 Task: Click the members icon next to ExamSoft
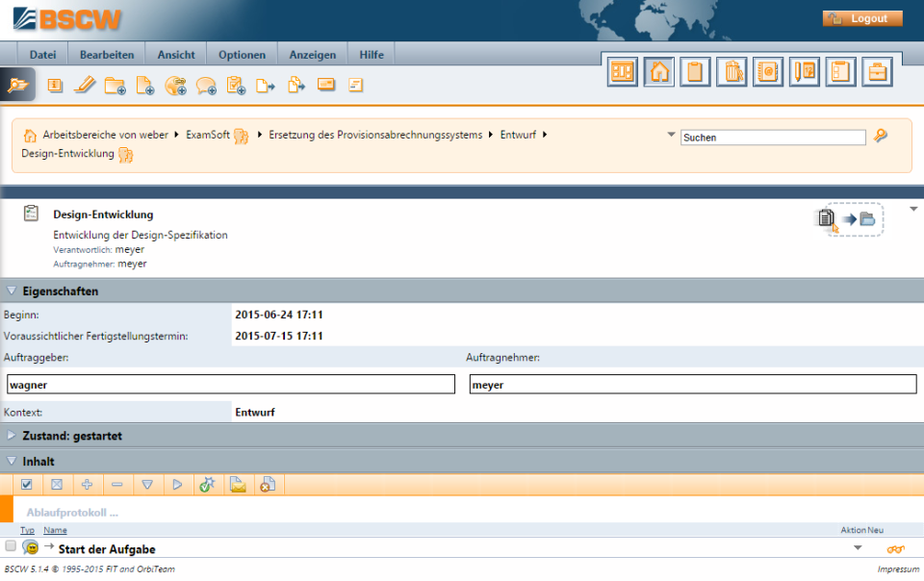(x=241, y=136)
